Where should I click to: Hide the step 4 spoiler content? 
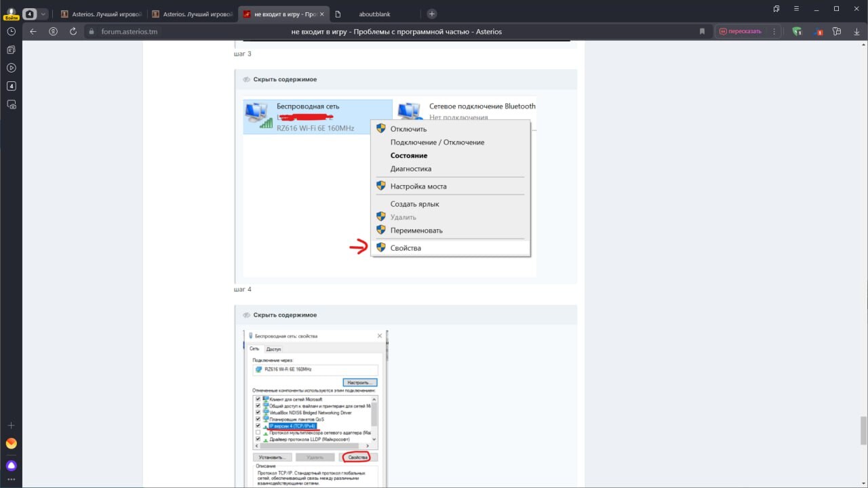(285, 315)
